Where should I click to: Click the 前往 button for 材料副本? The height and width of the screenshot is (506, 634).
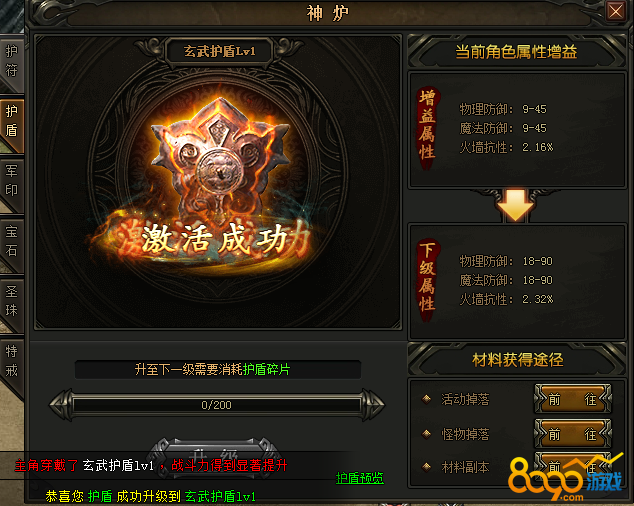573,466
